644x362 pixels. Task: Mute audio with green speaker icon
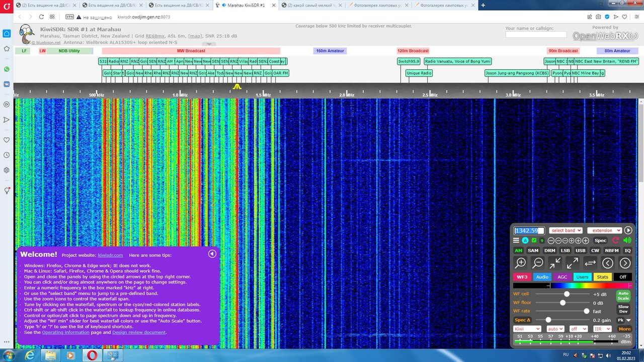pyautogui.click(x=627, y=240)
